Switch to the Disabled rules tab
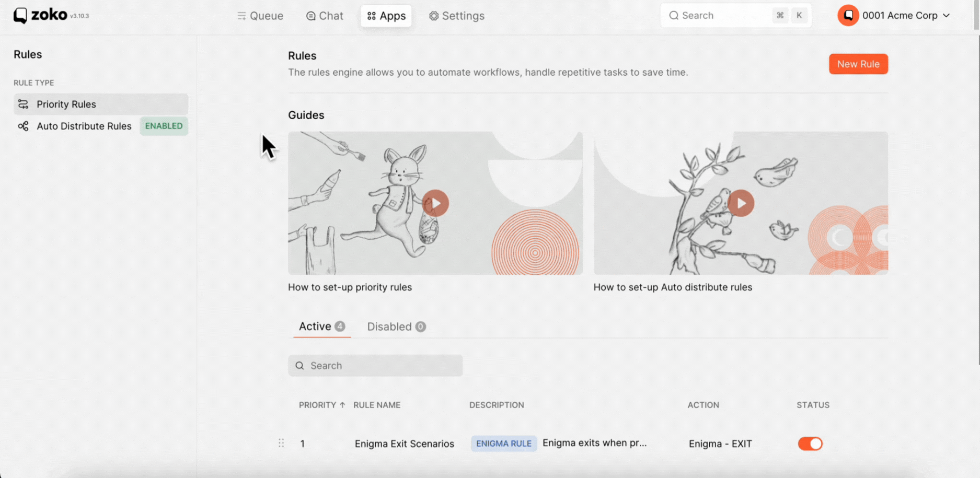The height and width of the screenshot is (478, 980). [396, 327]
